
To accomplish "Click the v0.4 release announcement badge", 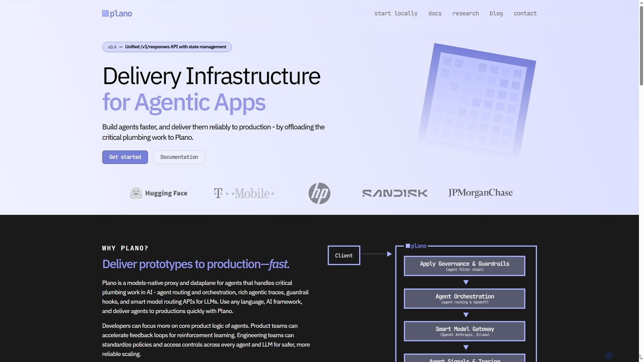I will (167, 47).
